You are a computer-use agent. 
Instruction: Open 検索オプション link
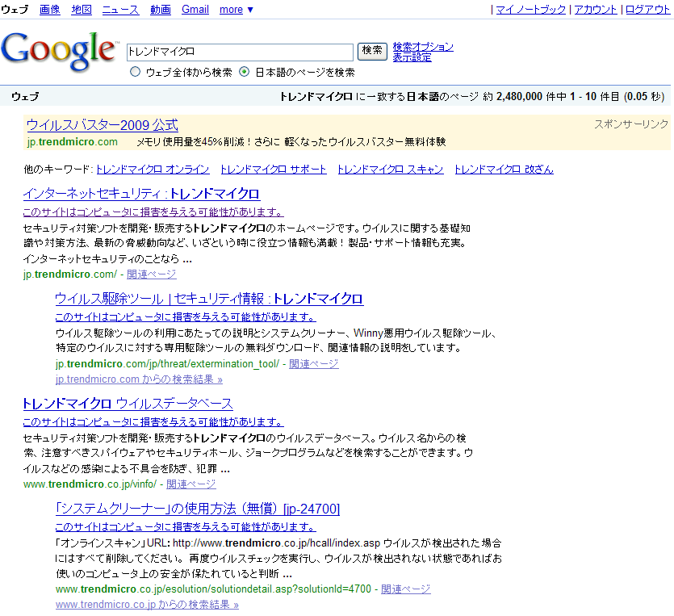423,47
